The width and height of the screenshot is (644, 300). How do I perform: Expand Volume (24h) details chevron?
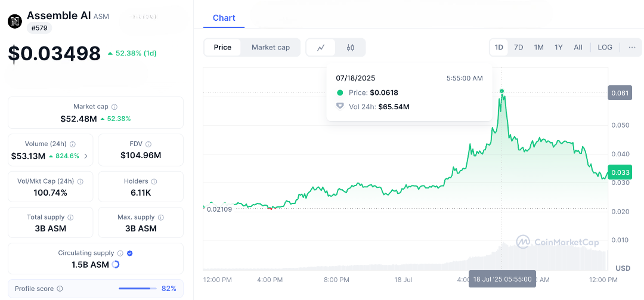86,156
